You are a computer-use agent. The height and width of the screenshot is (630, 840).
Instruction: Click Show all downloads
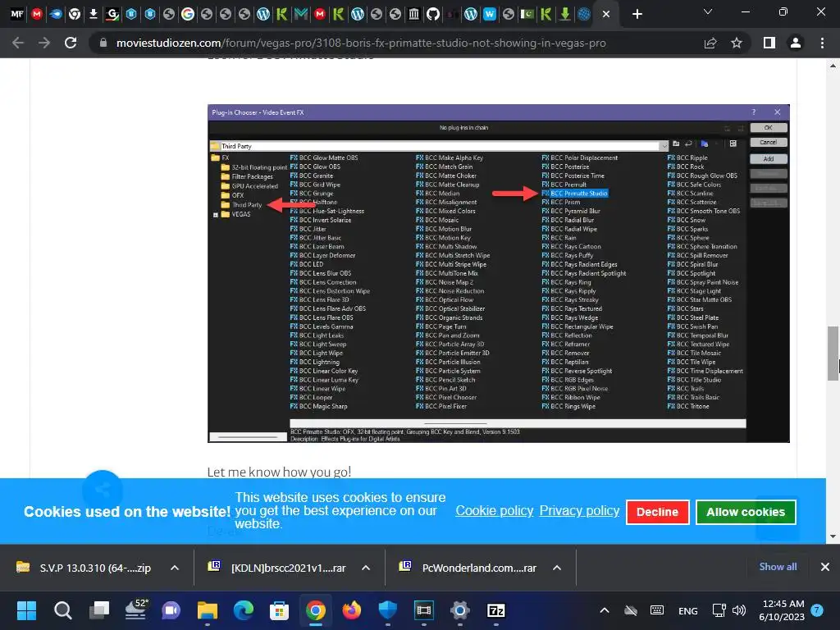coord(778,567)
